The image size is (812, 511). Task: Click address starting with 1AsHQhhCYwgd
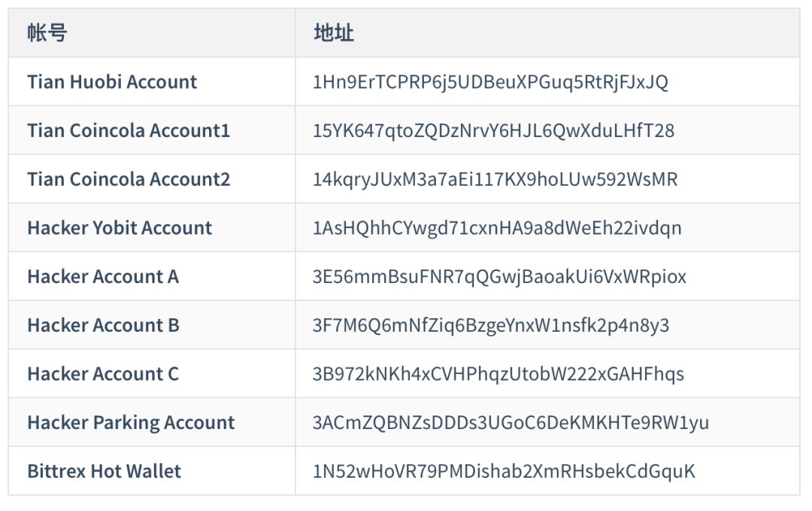point(497,228)
